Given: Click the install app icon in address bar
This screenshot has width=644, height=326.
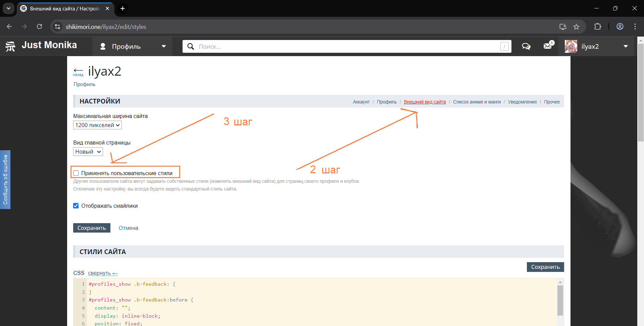Looking at the screenshot, I should point(563,27).
